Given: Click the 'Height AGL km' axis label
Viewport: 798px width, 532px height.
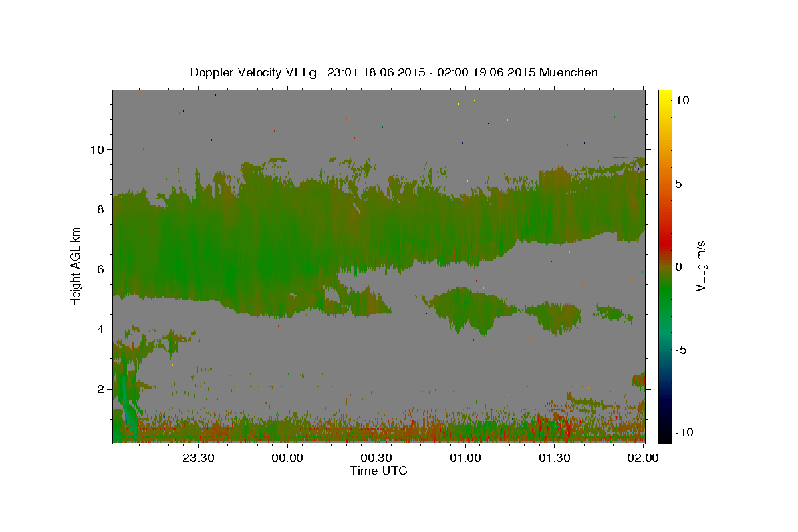Looking at the screenshot, I should (x=76, y=266).
